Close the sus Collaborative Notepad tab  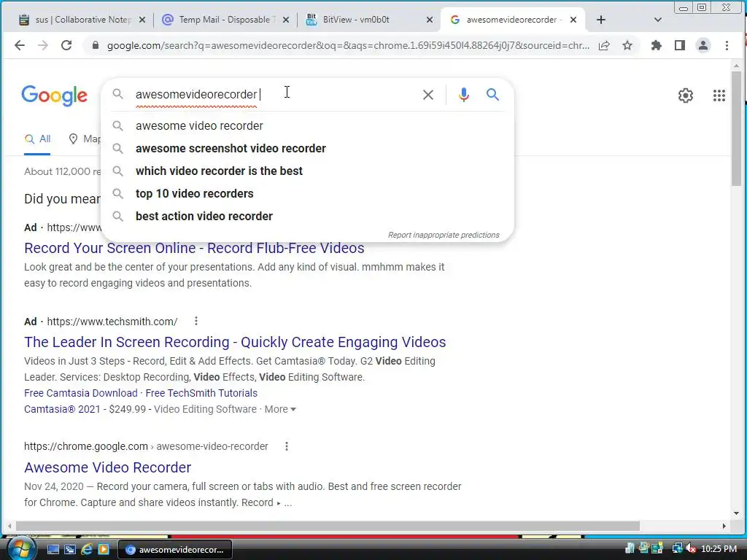pos(142,20)
